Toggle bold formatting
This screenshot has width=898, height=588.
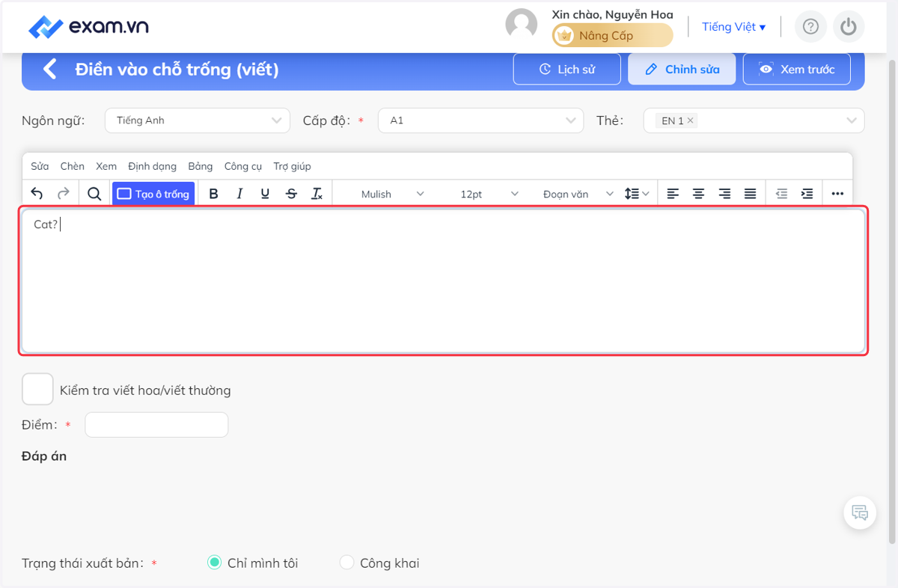point(213,194)
